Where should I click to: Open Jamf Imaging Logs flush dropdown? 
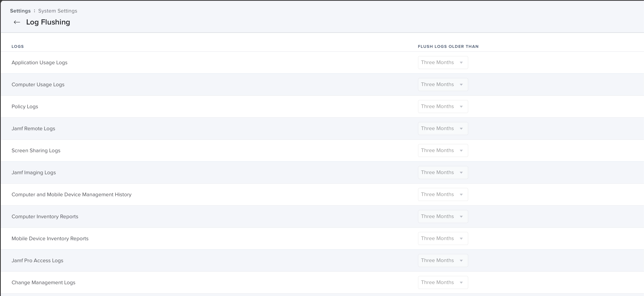tap(443, 172)
